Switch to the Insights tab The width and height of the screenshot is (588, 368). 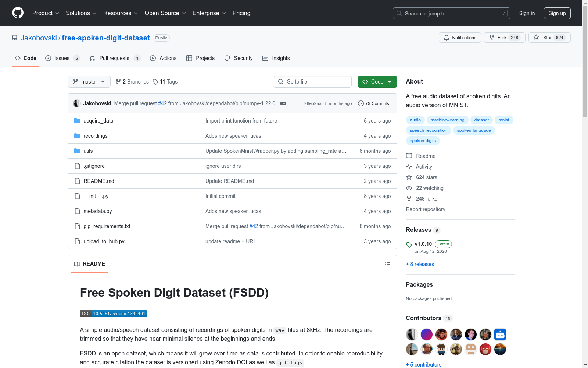(x=276, y=58)
